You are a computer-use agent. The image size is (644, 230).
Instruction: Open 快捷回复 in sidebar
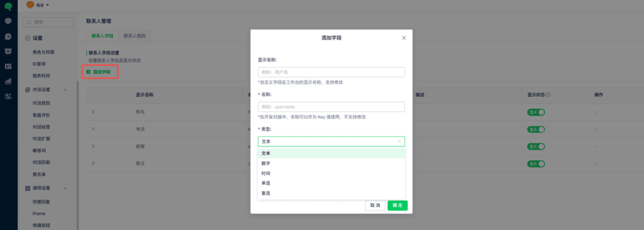(x=41, y=202)
